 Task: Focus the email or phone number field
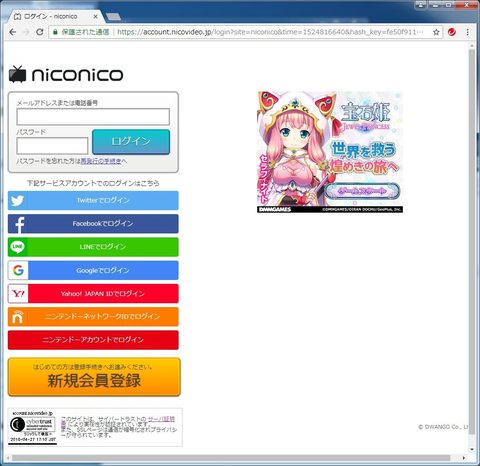pyautogui.click(x=93, y=117)
